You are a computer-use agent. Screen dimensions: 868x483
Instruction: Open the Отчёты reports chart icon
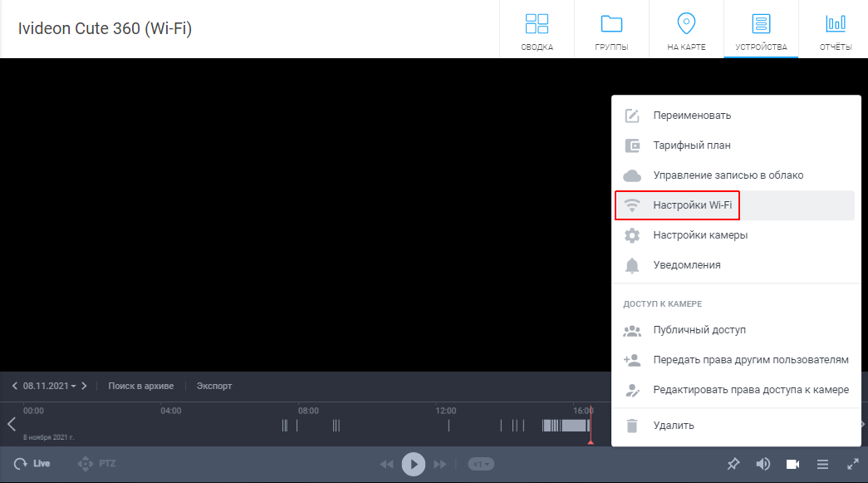click(x=836, y=24)
